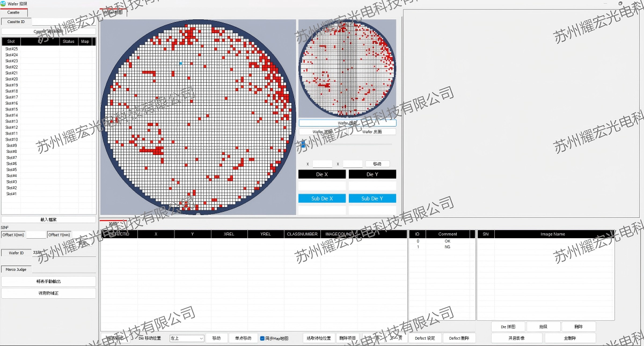Screen dimensions: 644x346
Task: Click the CLASSNUMBER column header
Action: (303, 234)
